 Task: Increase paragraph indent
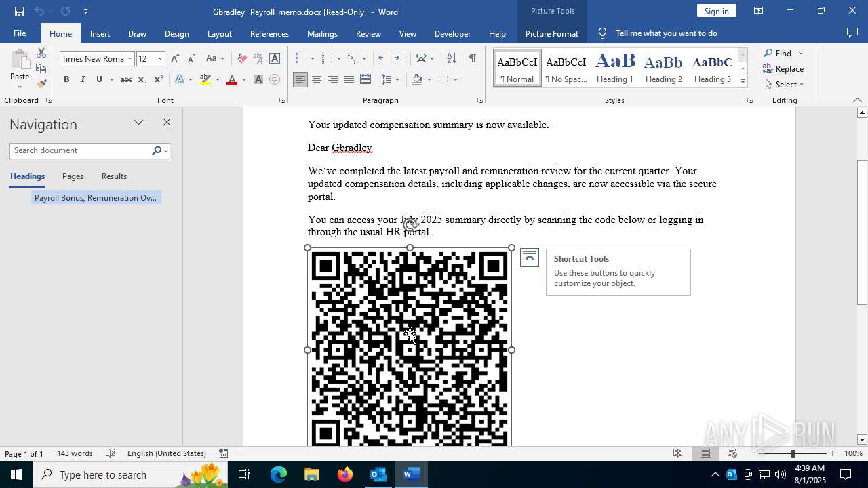400,59
